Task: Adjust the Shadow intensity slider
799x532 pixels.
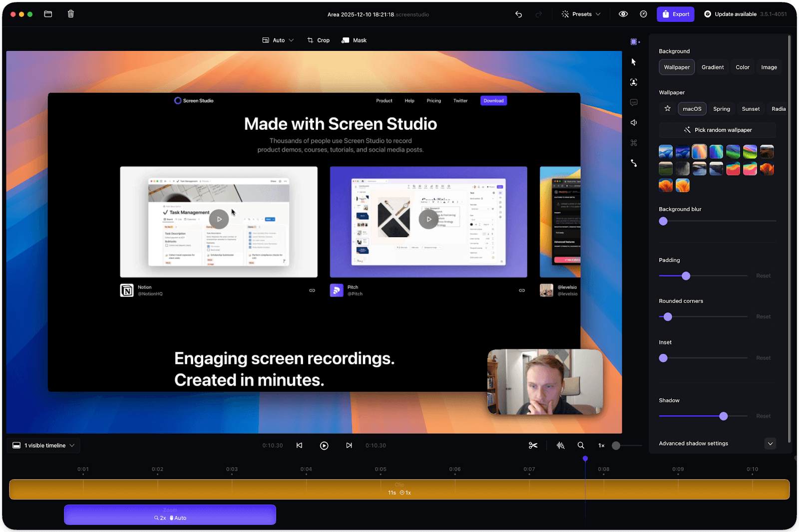Action: pos(723,416)
